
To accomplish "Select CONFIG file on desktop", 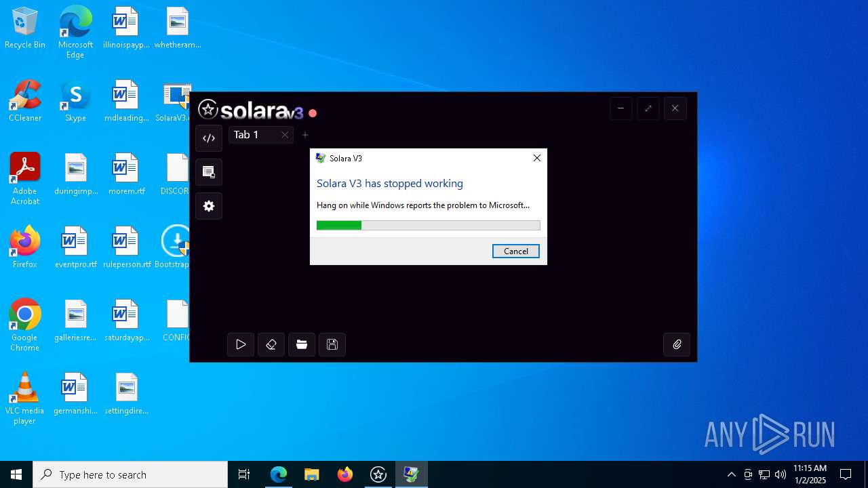I will 176,321.
